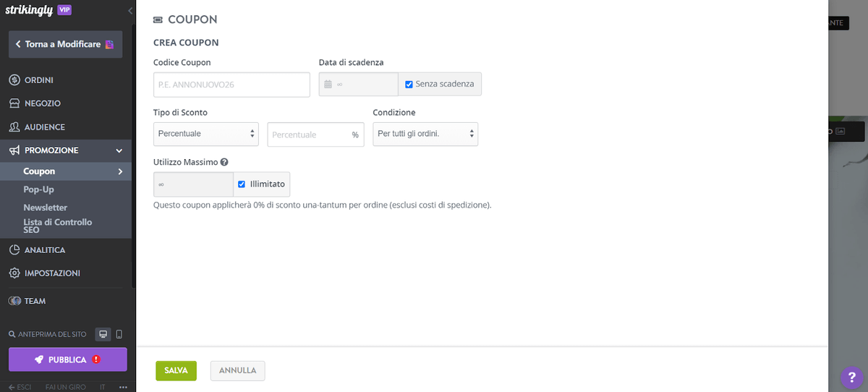
Task: Select the Audience people icon
Action: tap(14, 127)
